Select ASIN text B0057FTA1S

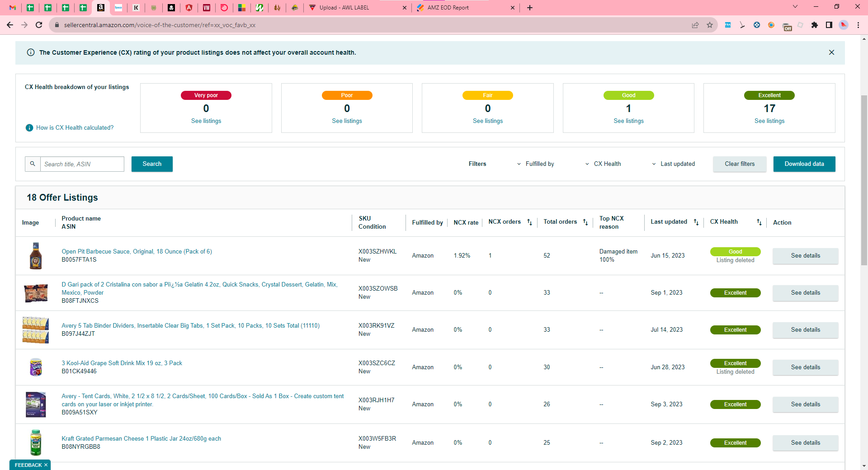79,260
